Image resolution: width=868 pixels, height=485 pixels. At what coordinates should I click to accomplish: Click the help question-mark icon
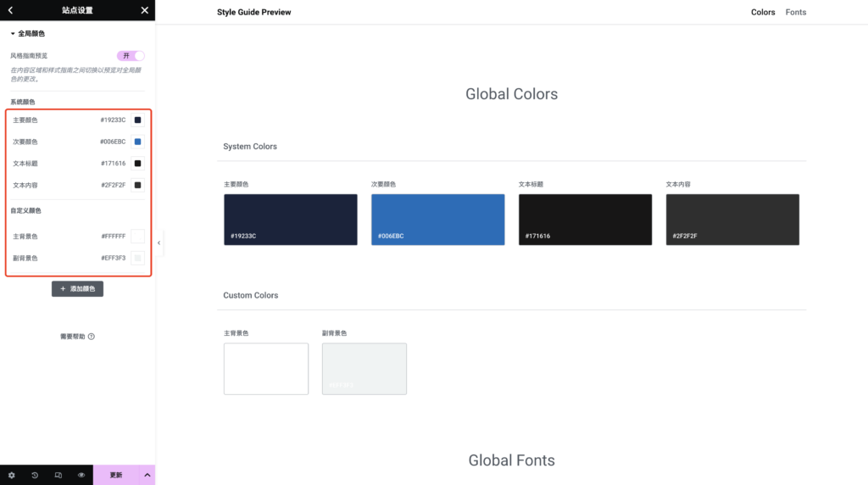pos(92,337)
